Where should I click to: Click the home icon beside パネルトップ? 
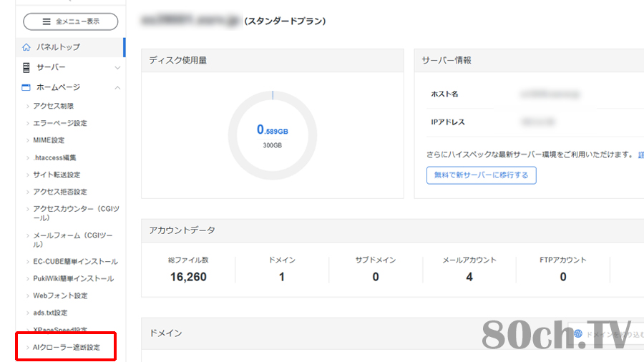pyautogui.click(x=26, y=47)
